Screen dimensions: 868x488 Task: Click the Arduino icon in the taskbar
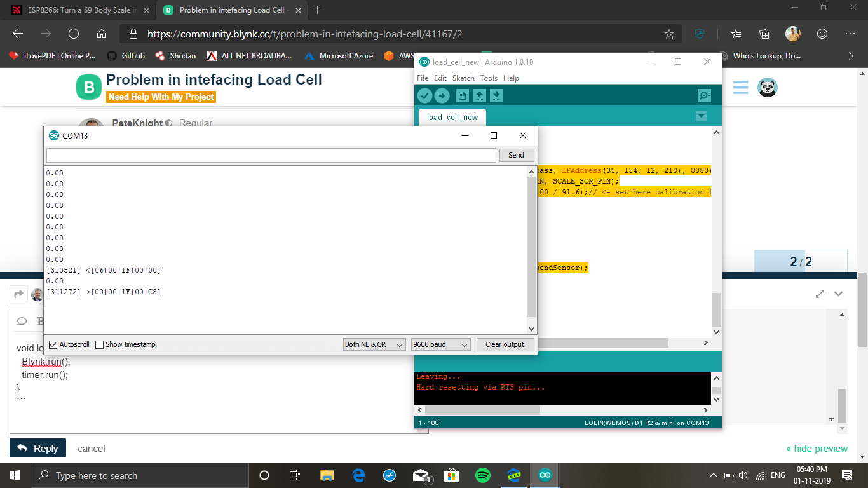(x=545, y=475)
